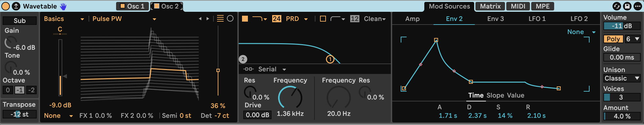Click filter 1 marker on curve
The image size is (644, 125).
(330, 59)
